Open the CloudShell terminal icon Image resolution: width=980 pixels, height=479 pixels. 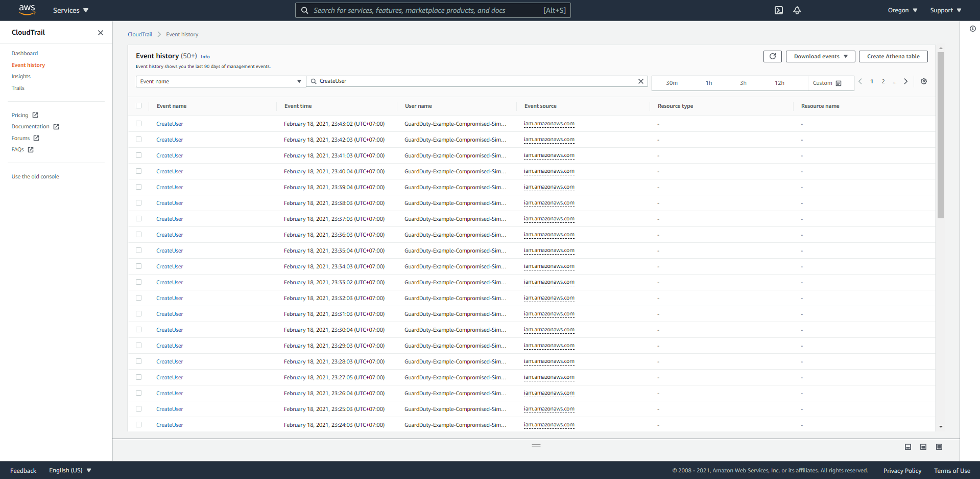point(779,10)
